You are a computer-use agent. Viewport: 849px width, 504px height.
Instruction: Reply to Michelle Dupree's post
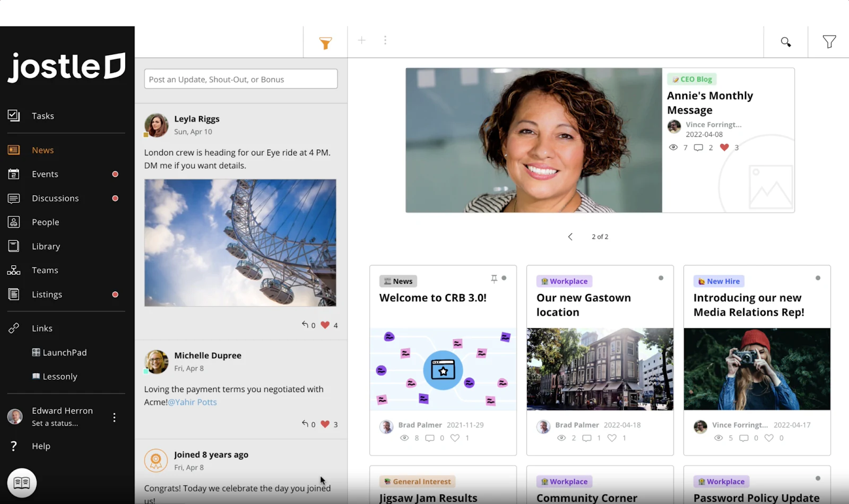[305, 424]
